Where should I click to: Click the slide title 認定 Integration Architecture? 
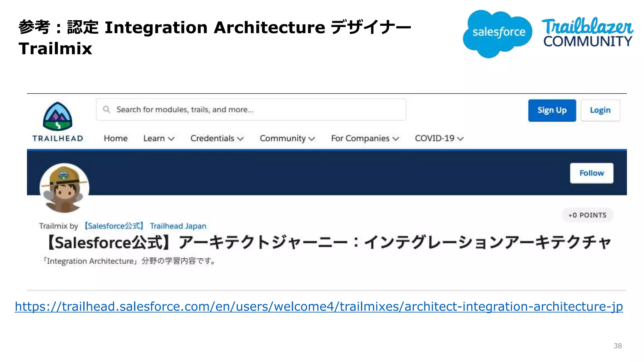pyautogui.click(x=215, y=38)
